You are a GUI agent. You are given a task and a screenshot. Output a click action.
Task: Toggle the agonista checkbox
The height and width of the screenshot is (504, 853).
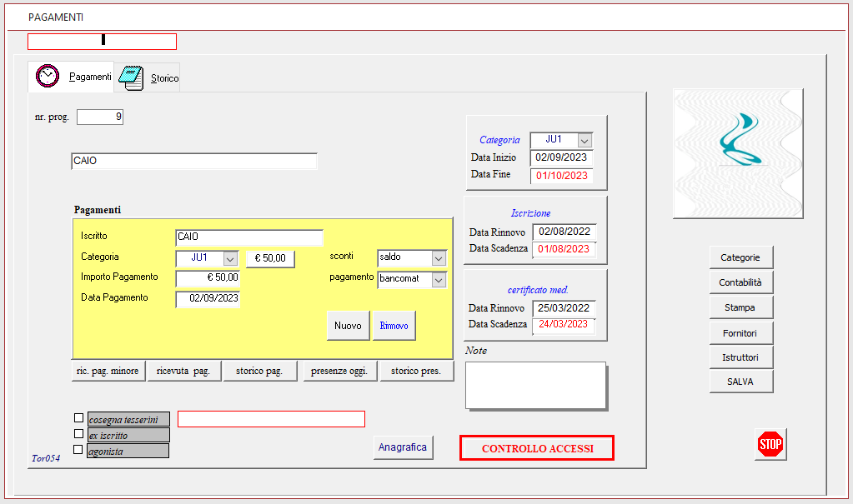point(78,450)
